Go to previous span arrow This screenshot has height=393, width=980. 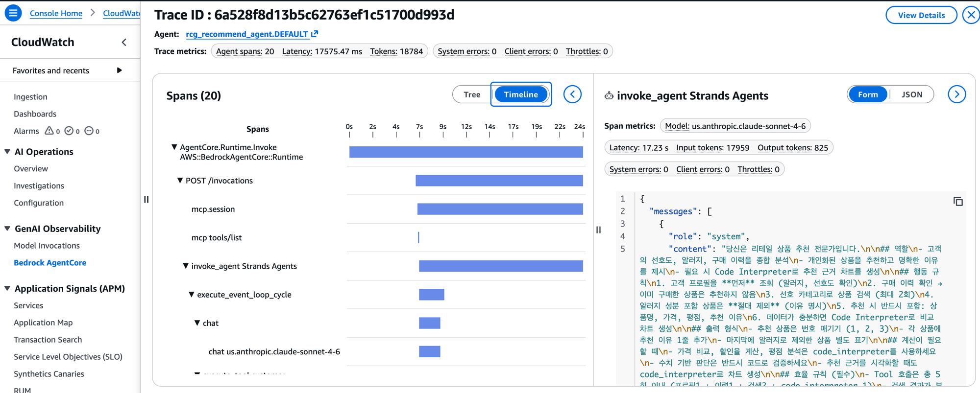pyautogui.click(x=572, y=94)
